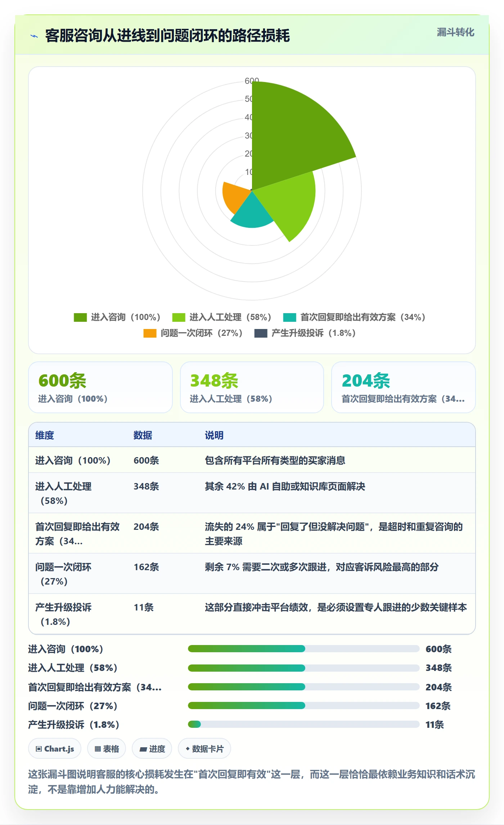
Task: Click the 包含所有平台所有类型的买家消息 description
Action: click(x=275, y=460)
